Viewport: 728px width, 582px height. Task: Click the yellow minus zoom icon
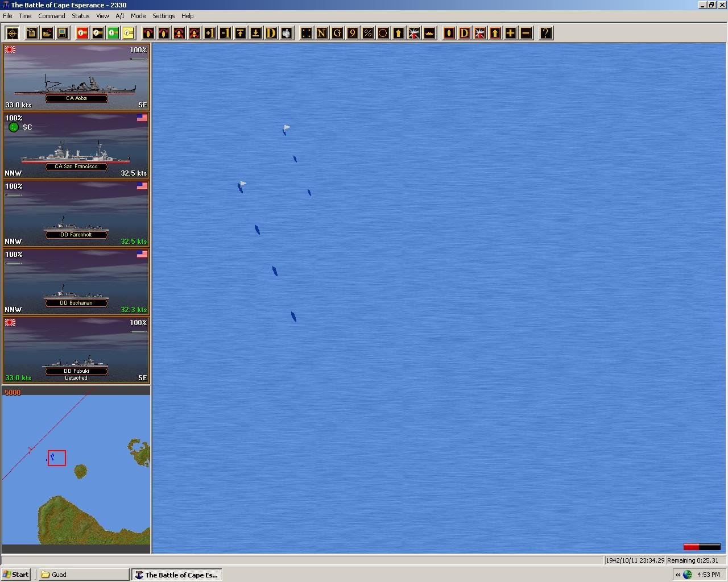click(x=526, y=33)
